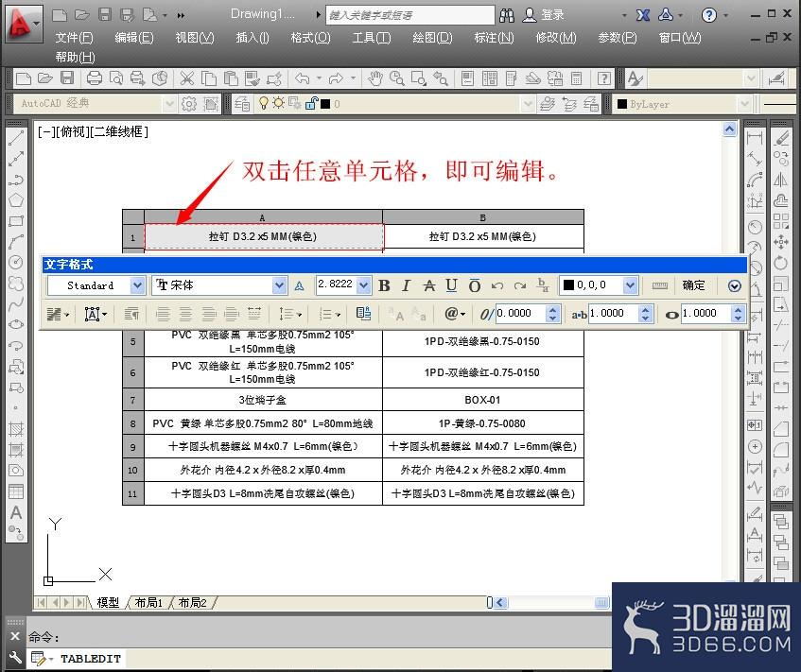Switch to the 布局1 tab
This screenshot has width=801, height=672.
(148, 603)
